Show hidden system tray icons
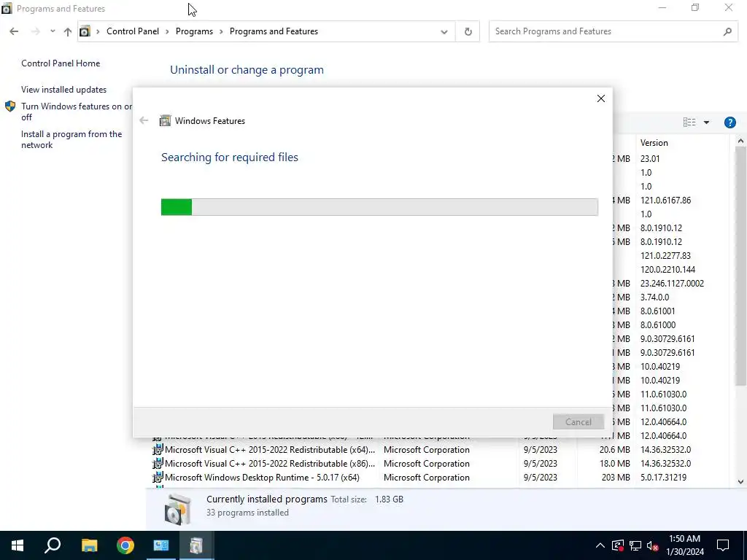 point(600,545)
